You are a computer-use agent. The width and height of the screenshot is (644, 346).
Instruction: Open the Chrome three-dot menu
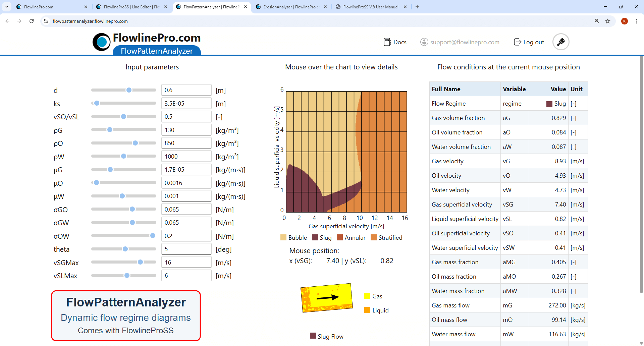pyautogui.click(x=637, y=21)
